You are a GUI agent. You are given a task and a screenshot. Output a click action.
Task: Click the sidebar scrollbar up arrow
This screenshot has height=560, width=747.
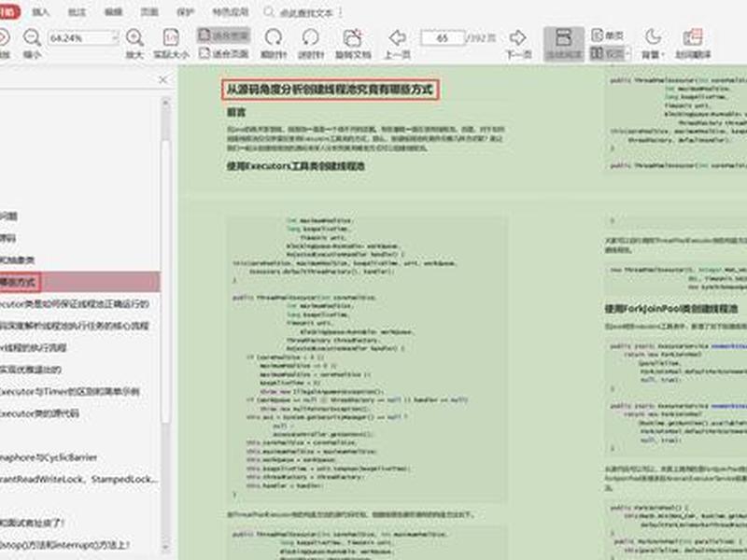tap(166, 102)
